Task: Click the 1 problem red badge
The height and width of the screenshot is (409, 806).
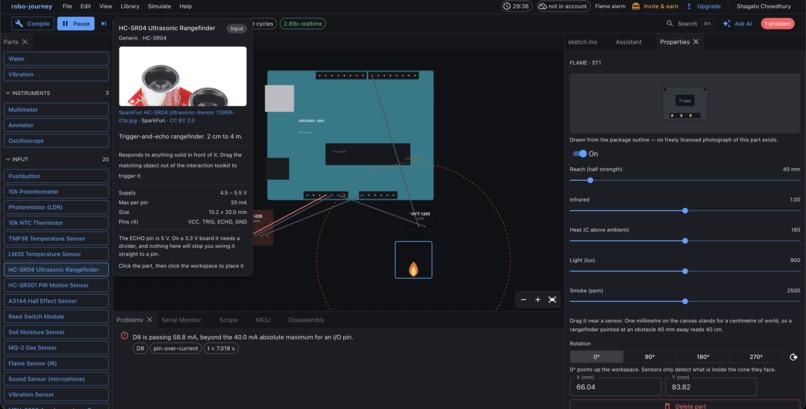Action: [777, 24]
